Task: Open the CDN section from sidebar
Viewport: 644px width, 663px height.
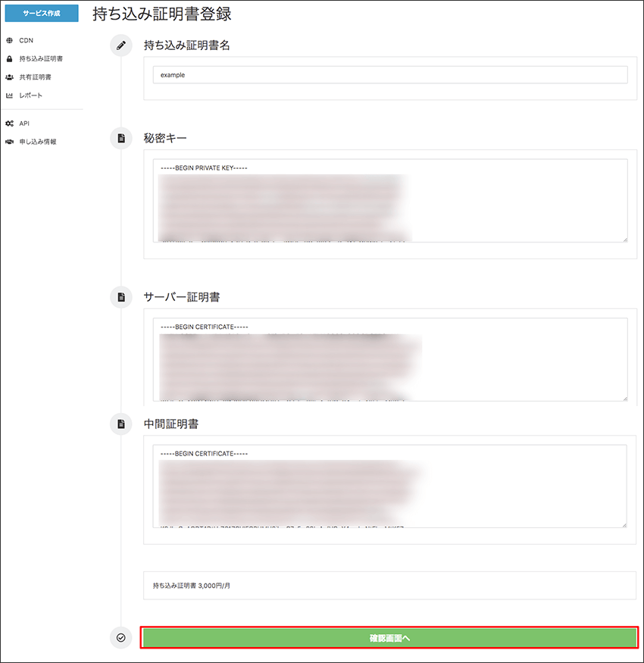Action: (x=27, y=40)
